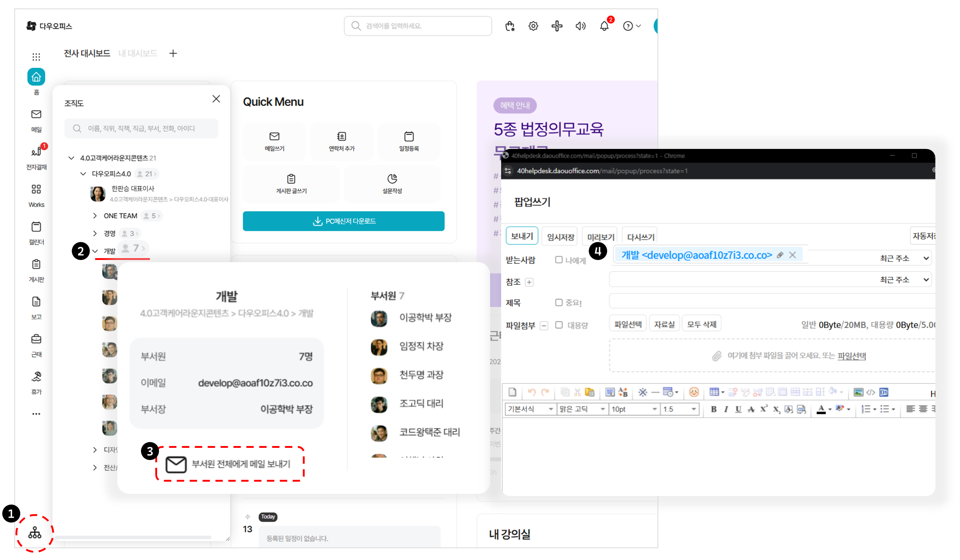The height and width of the screenshot is (560, 960).
Task: Insert emoticon using smiley icon in editor
Action: [694, 392]
